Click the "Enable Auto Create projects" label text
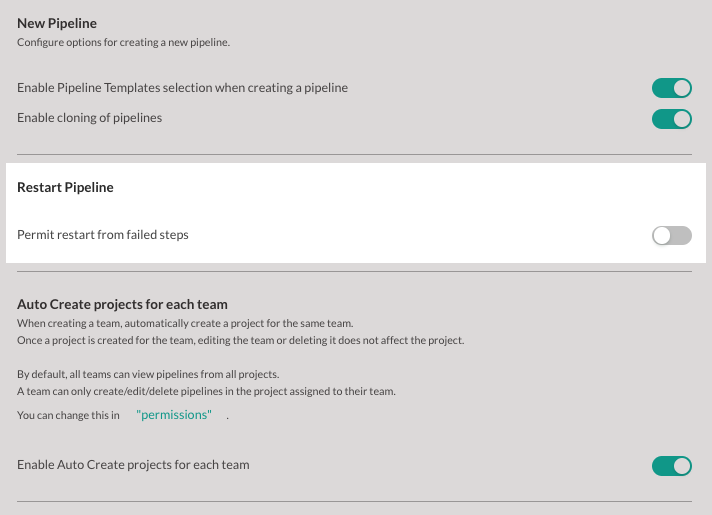 pyautogui.click(x=134, y=465)
